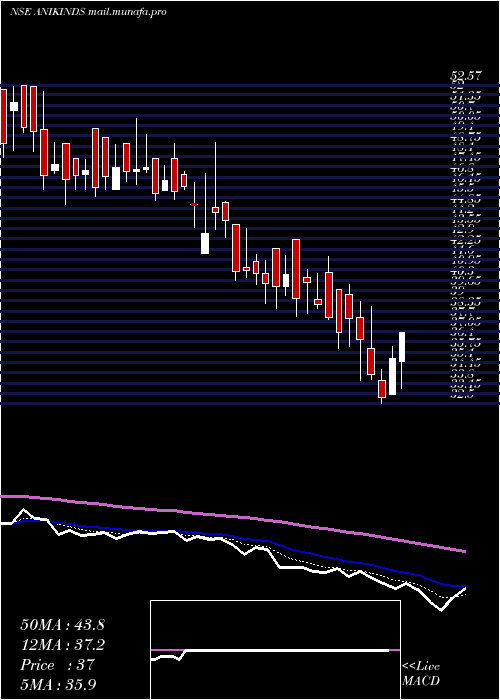Viewport: 500px width, 700px height.
Task: Click the 52.57 top price label
Action: [465, 76]
